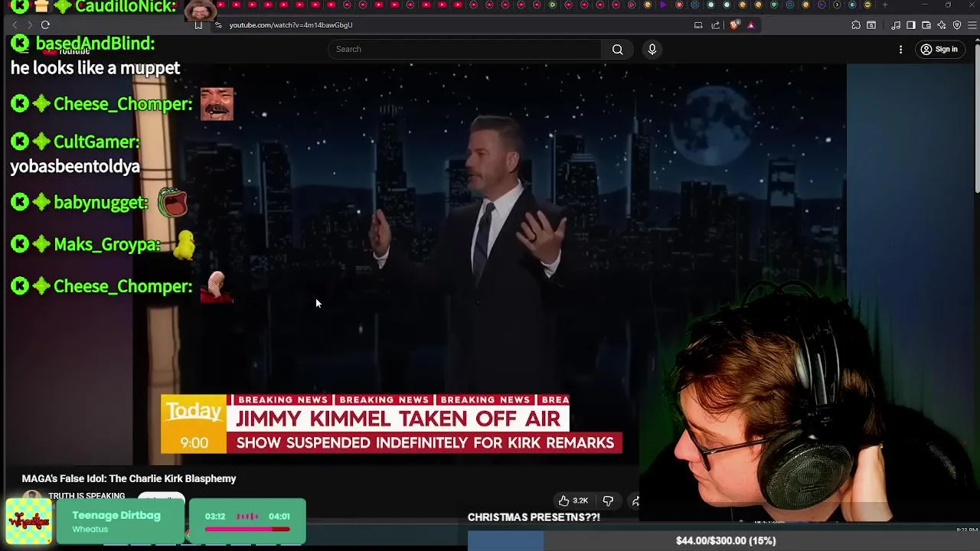Open a new tab with plus button
Viewport: 980px width, 551px height.
(885, 5)
